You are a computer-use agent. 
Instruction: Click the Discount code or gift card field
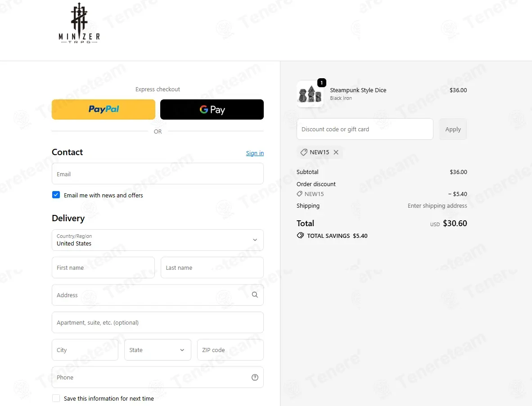pyautogui.click(x=365, y=129)
